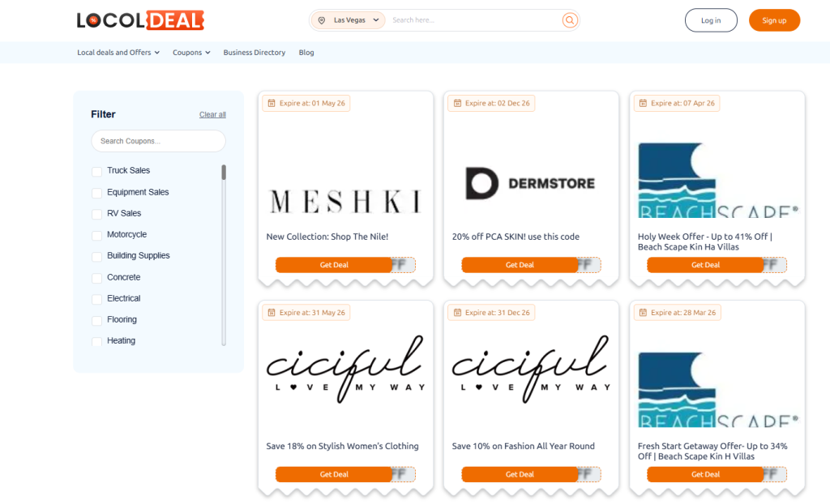The height and width of the screenshot is (504, 830).
Task: Click calendar icon on 07 Apr 26 badge
Action: (x=643, y=104)
